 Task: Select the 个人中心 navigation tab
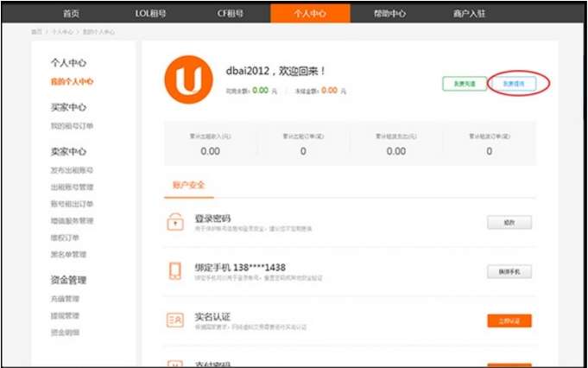[x=310, y=14]
